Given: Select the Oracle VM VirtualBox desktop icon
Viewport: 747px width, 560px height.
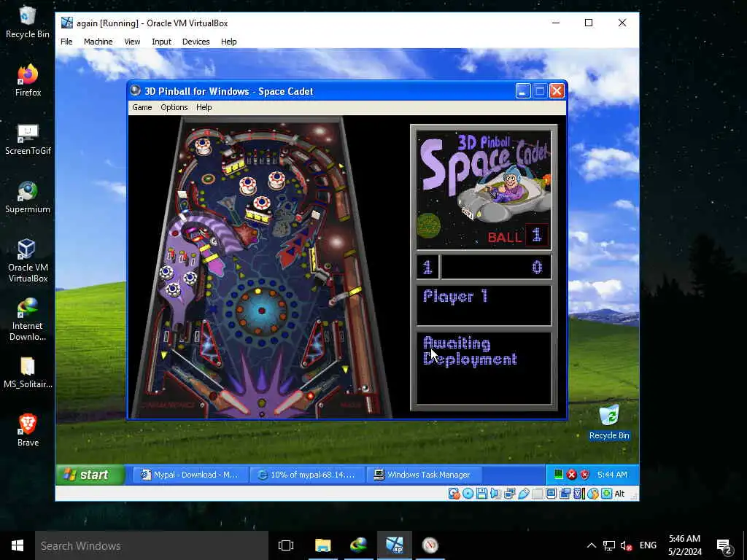Looking at the screenshot, I should (x=28, y=260).
